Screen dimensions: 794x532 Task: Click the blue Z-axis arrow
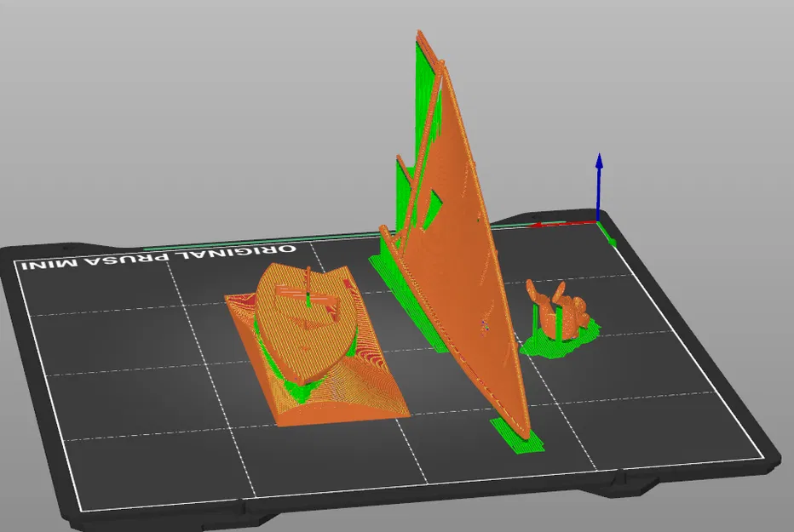tap(599, 186)
